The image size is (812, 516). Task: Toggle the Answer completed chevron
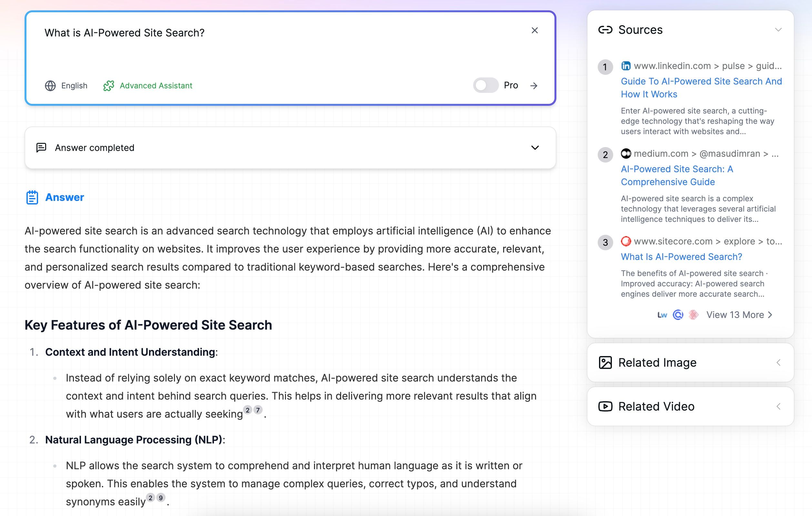535,147
